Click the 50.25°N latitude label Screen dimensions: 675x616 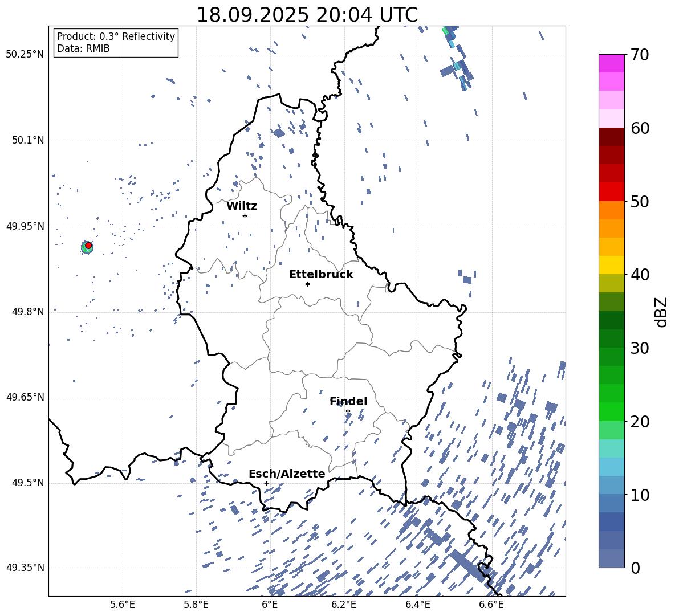(25, 55)
